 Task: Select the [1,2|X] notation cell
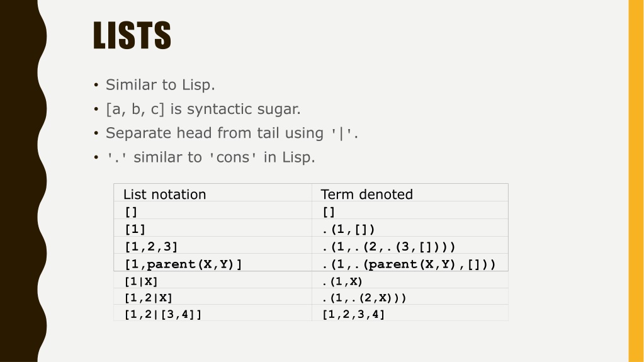(213, 297)
